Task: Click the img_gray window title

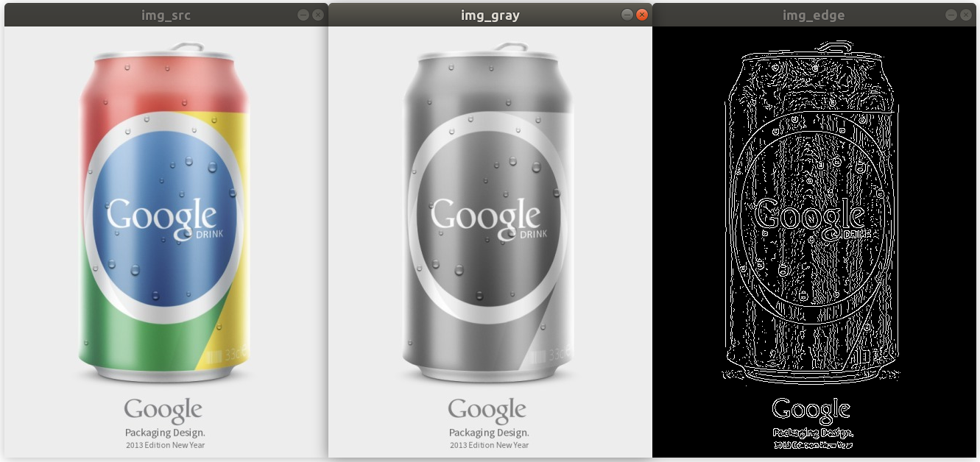Action: 490,15
